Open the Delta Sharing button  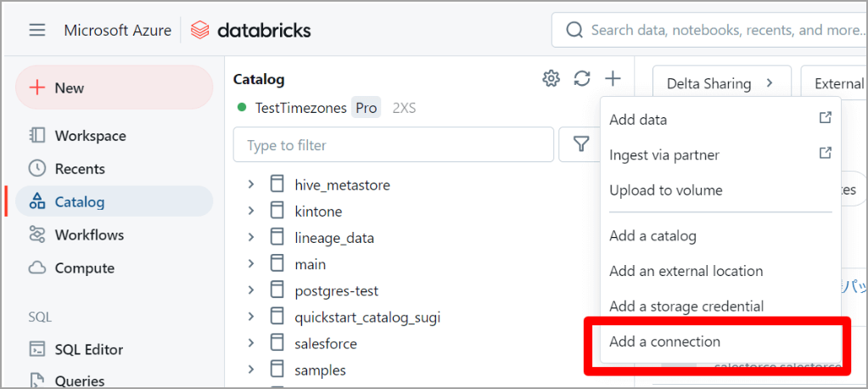[x=720, y=83]
